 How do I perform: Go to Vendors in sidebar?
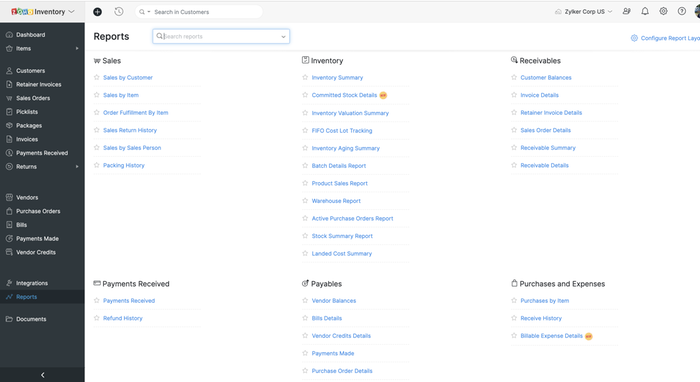click(27, 197)
